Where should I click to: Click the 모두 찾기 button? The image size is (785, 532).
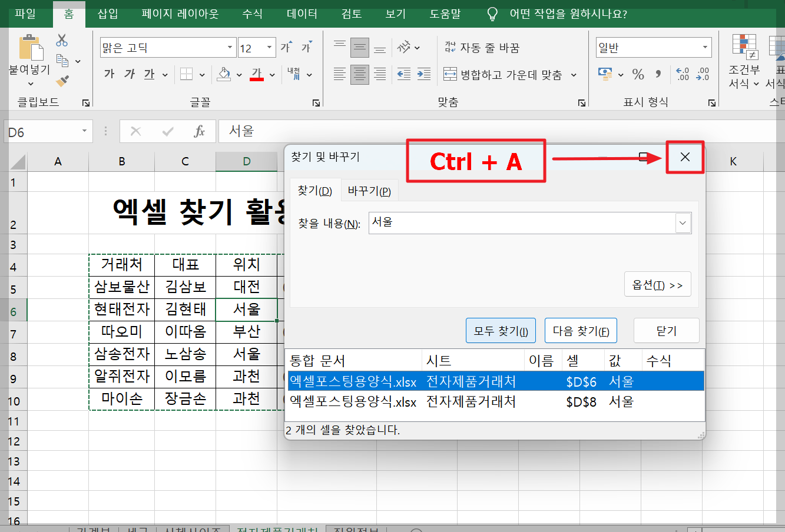pos(500,330)
